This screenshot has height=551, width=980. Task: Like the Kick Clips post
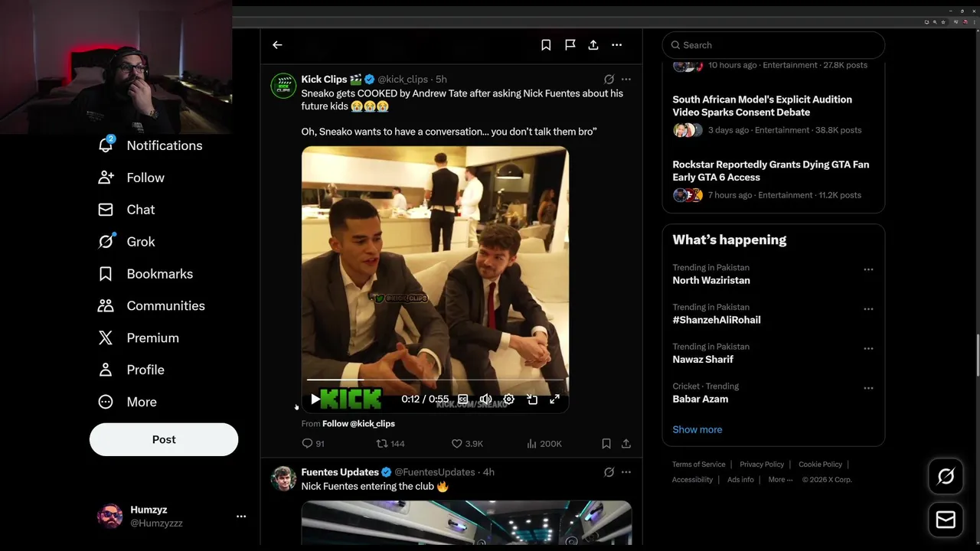tap(467, 443)
